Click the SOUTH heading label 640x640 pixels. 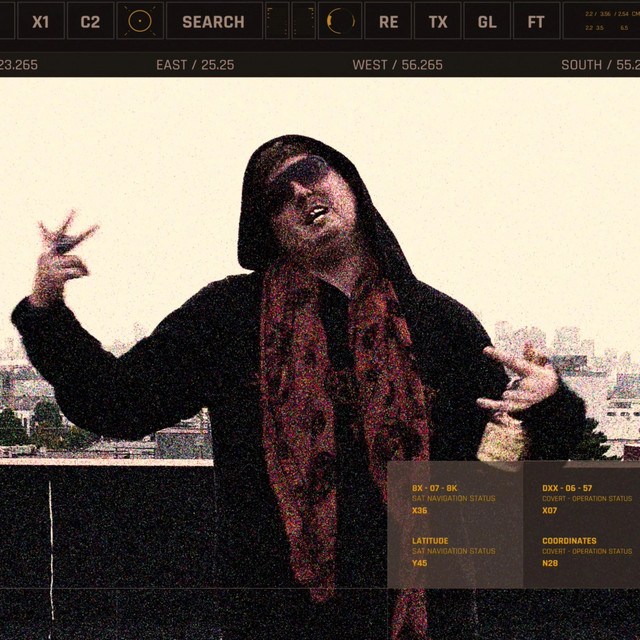tap(599, 65)
